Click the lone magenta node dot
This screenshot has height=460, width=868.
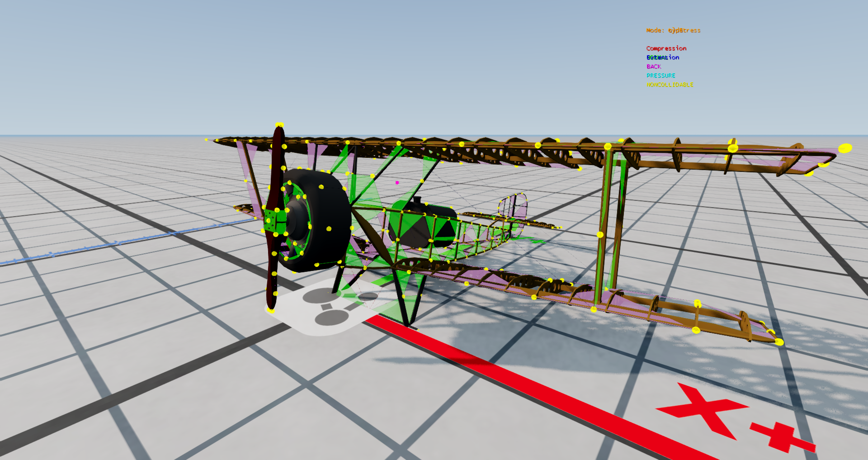coord(397,183)
